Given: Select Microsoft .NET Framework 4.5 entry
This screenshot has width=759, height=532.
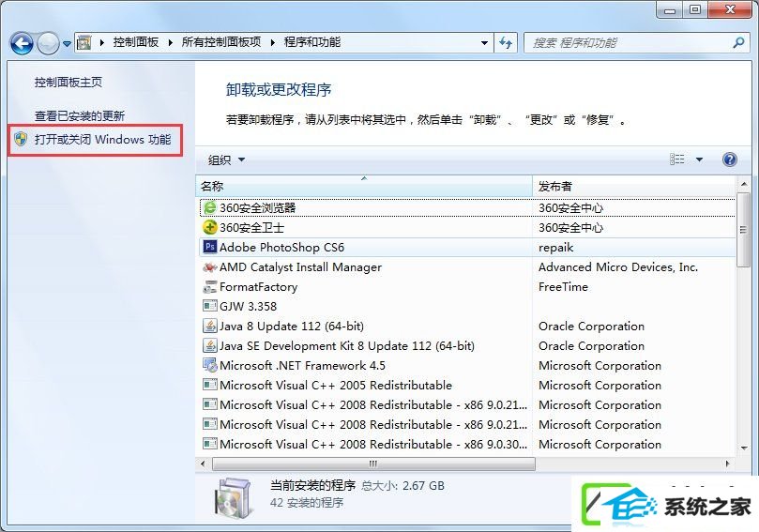Looking at the screenshot, I should coord(302,366).
